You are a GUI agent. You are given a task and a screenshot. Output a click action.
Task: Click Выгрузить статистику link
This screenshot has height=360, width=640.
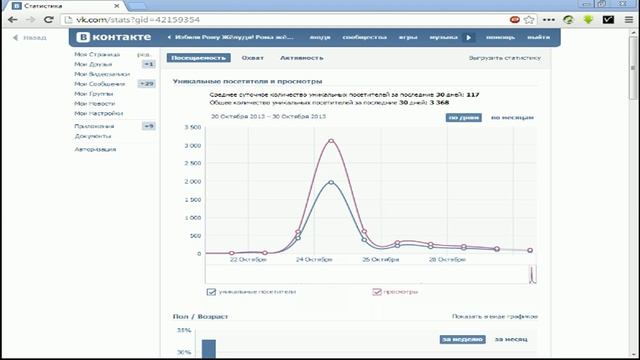click(x=504, y=58)
